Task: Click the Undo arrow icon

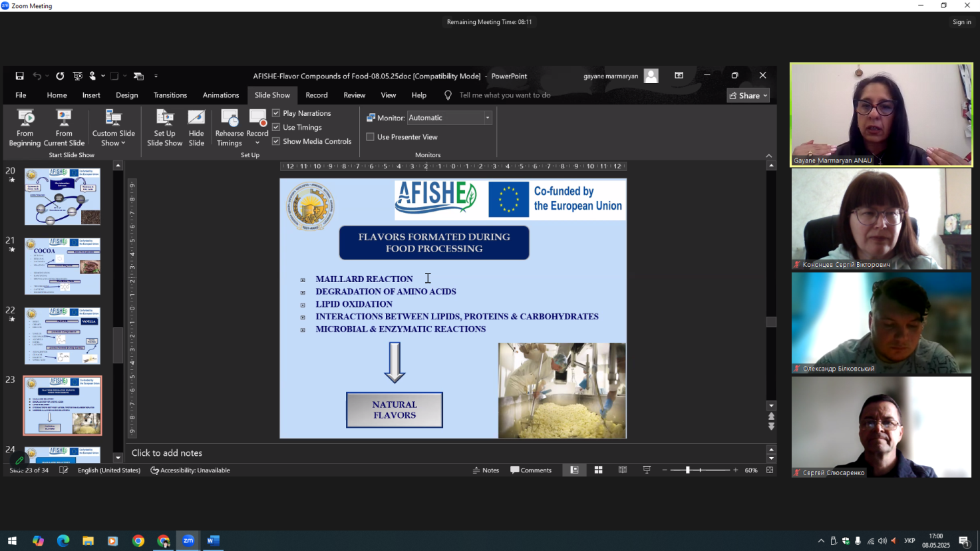Action: (x=37, y=76)
